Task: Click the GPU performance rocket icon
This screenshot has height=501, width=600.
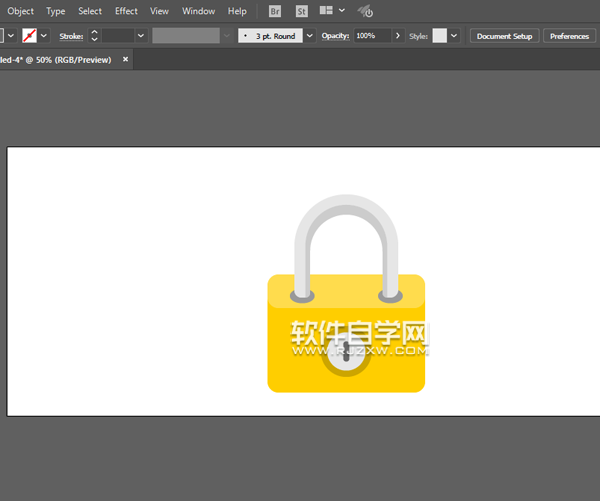Action: coord(365,12)
